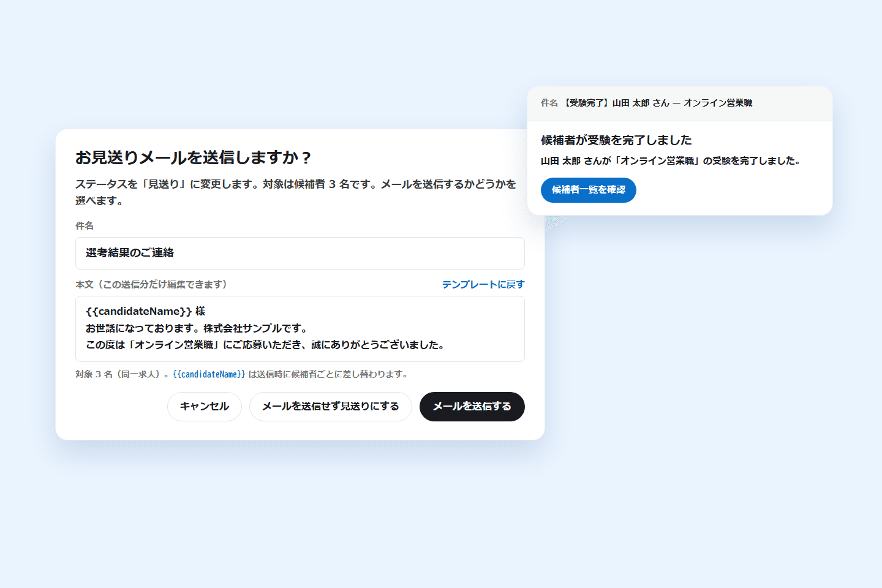Click the テンプレートに戻す link
Screen dimensions: 882x588
(483, 285)
